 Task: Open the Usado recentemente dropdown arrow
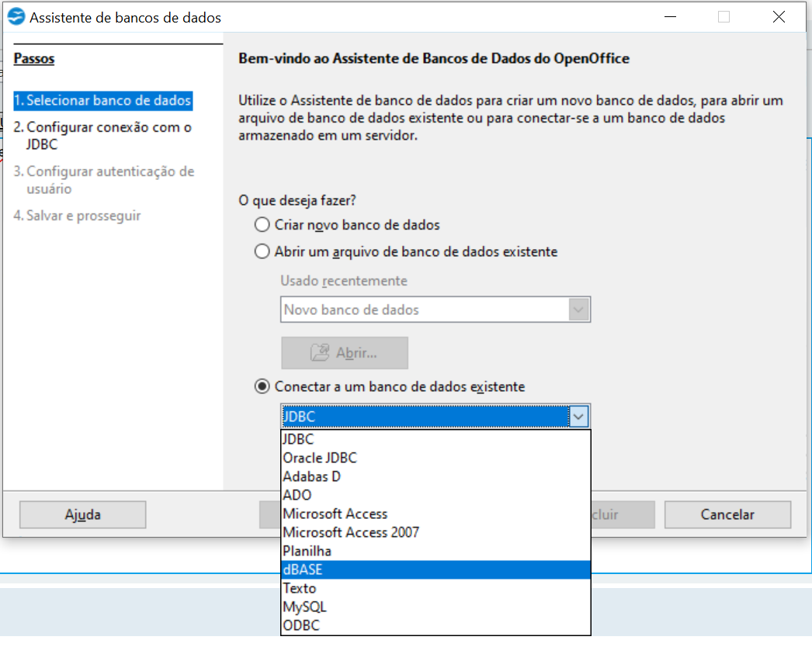point(578,310)
